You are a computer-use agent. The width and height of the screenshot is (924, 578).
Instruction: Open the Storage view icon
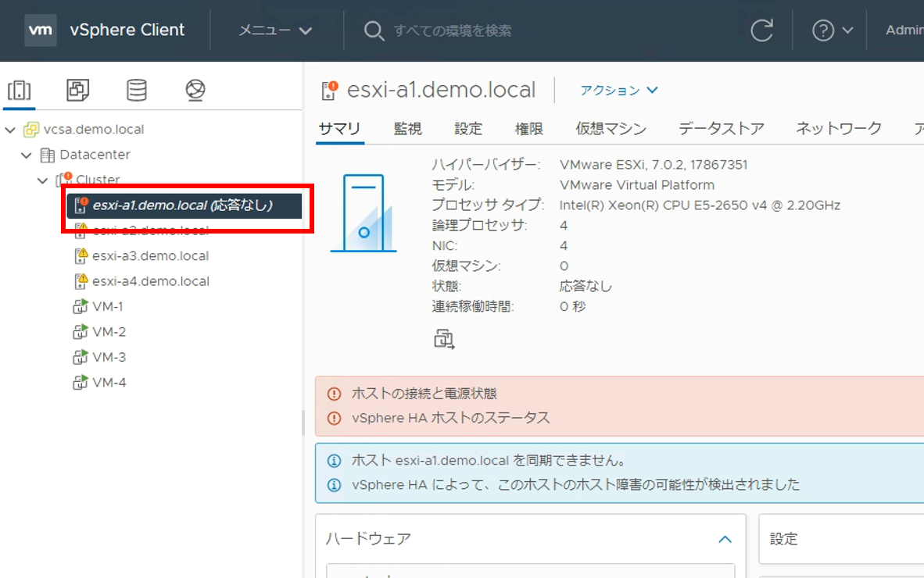pyautogui.click(x=137, y=90)
